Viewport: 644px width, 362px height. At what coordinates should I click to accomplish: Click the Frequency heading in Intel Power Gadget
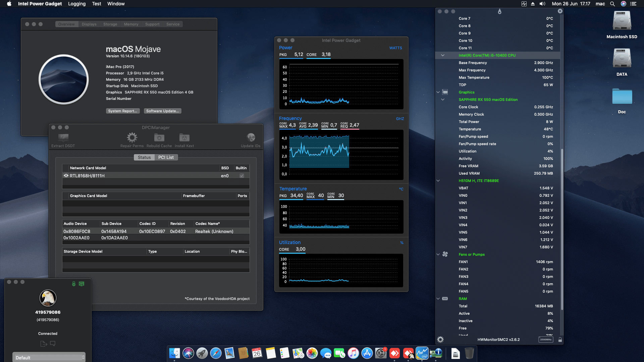click(x=290, y=118)
